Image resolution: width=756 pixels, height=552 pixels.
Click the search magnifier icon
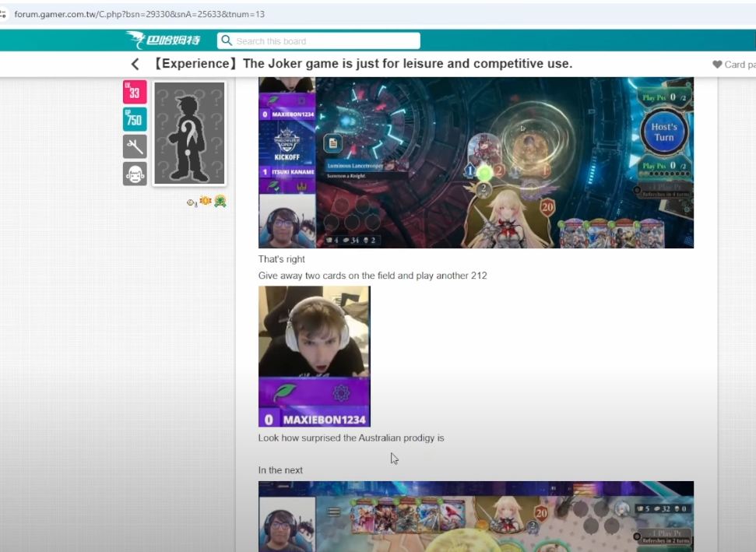coord(226,40)
